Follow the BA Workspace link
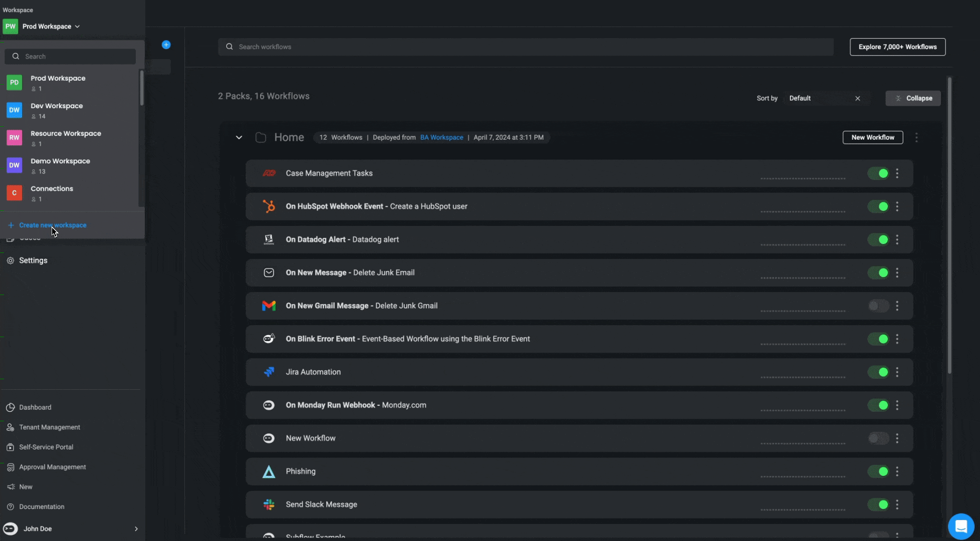 (x=441, y=137)
